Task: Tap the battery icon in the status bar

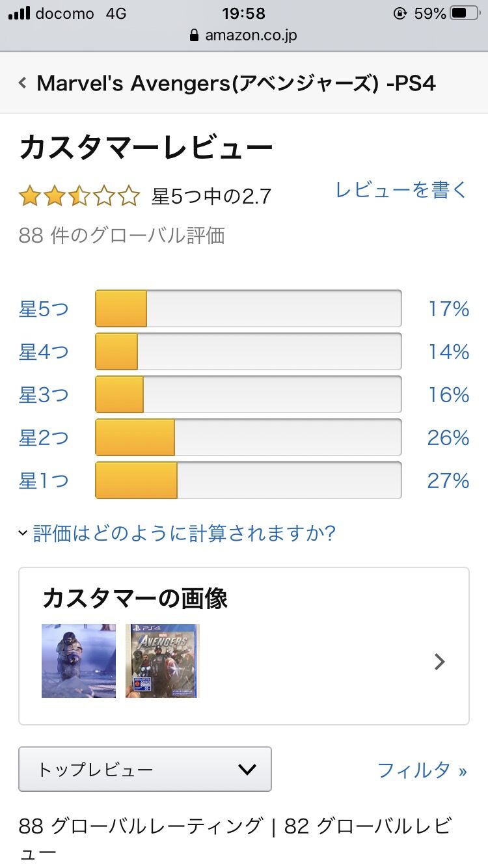Action: point(465,13)
